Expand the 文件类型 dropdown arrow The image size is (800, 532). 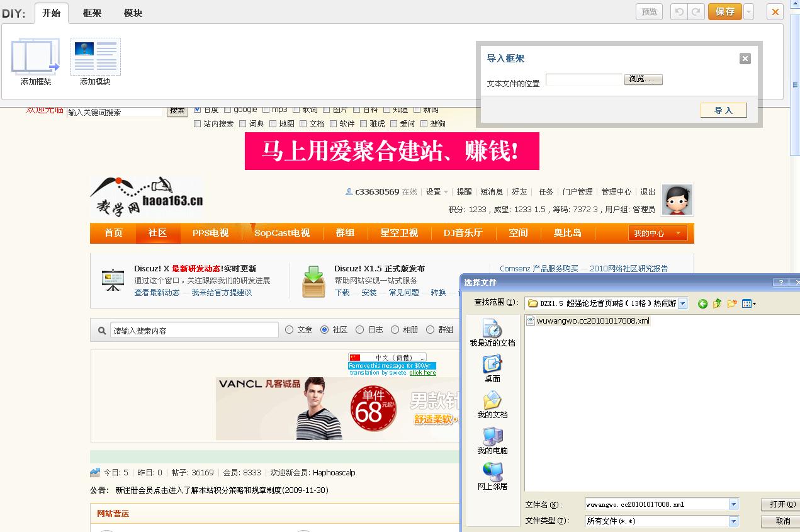(x=733, y=521)
